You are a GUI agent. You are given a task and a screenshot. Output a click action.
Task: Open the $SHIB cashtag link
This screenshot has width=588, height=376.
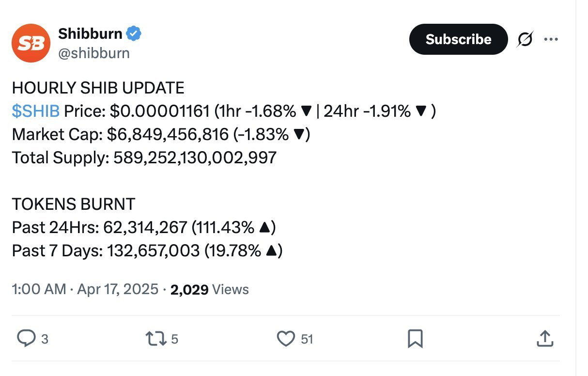click(x=36, y=111)
